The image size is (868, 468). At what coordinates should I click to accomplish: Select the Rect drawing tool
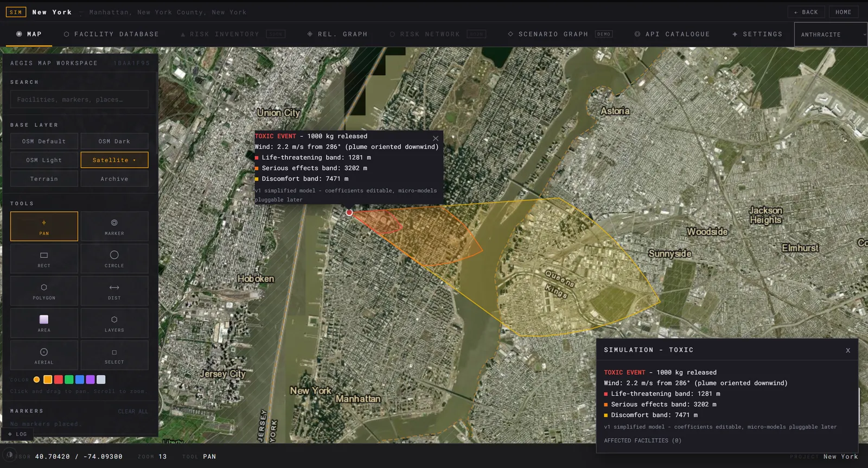pyautogui.click(x=44, y=258)
